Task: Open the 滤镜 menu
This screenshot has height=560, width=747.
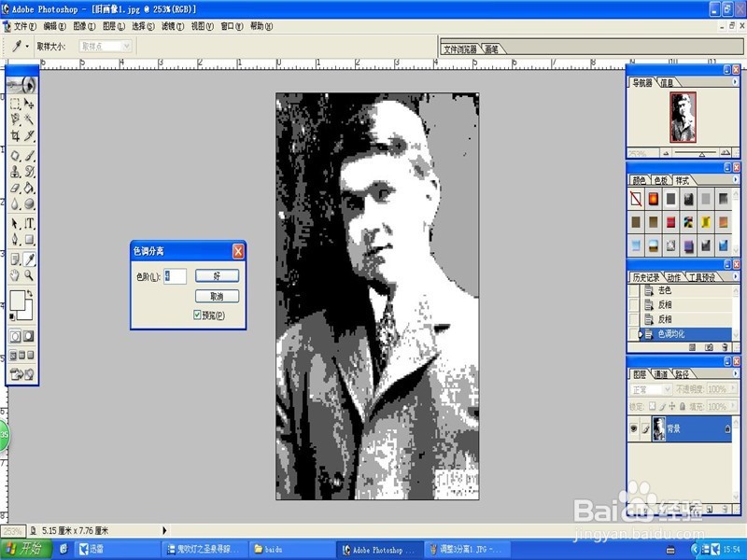Action: point(173,26)
